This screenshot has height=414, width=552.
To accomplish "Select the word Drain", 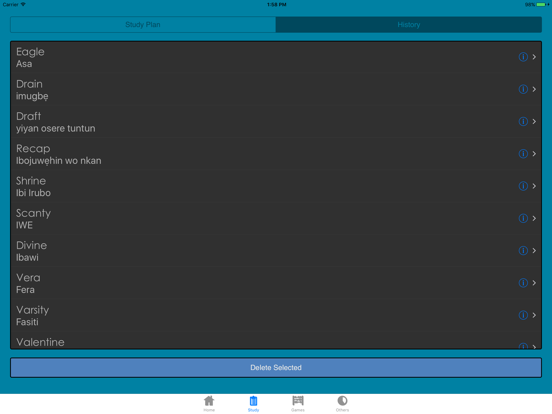I will tap(30, 84).
